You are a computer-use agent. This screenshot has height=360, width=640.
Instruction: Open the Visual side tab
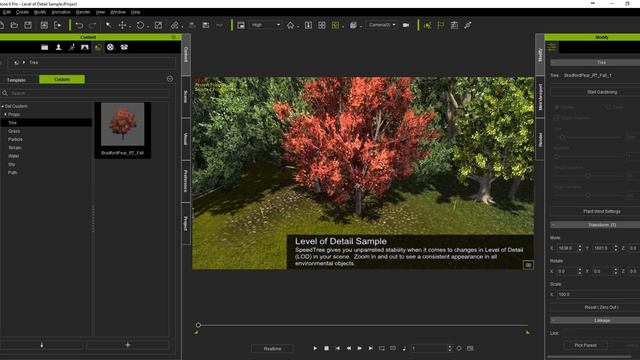186,139
